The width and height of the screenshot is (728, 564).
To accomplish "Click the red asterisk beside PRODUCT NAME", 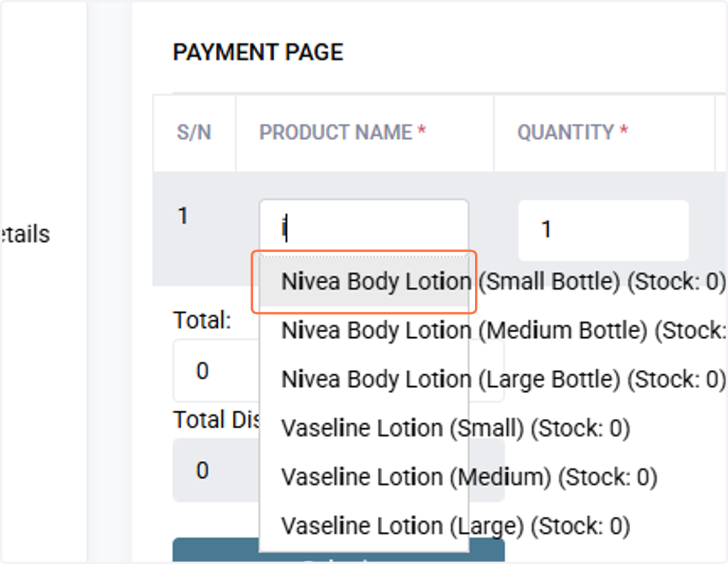I will click(422, 131).
